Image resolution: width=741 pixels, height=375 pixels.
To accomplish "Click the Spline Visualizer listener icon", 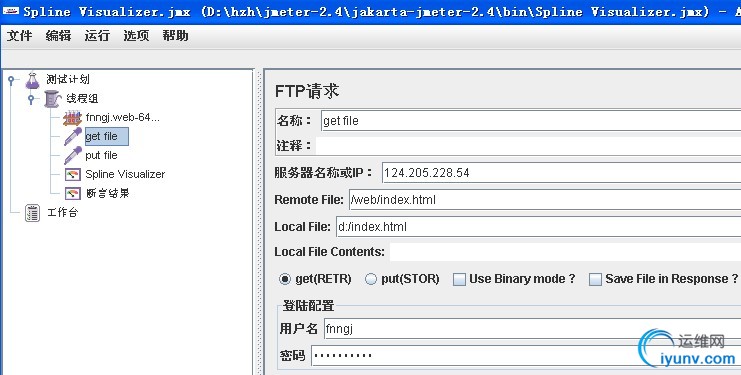I will [x=72, y=174].
